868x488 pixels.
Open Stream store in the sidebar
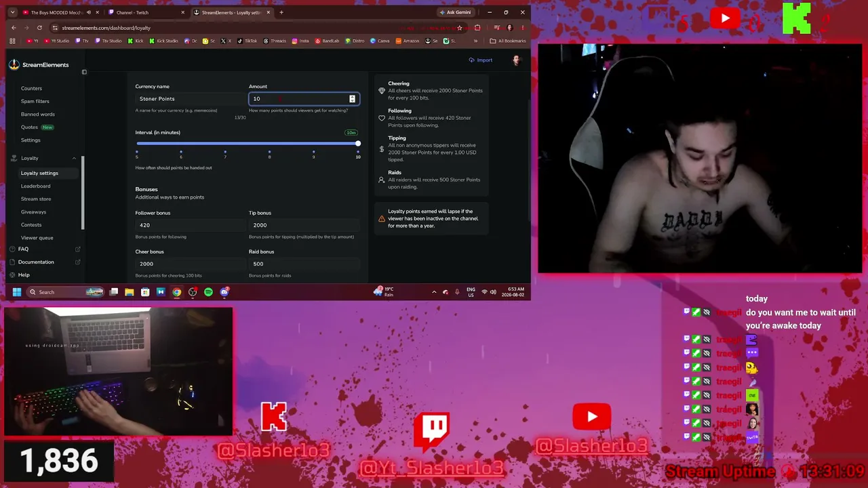tap(36, 199)
